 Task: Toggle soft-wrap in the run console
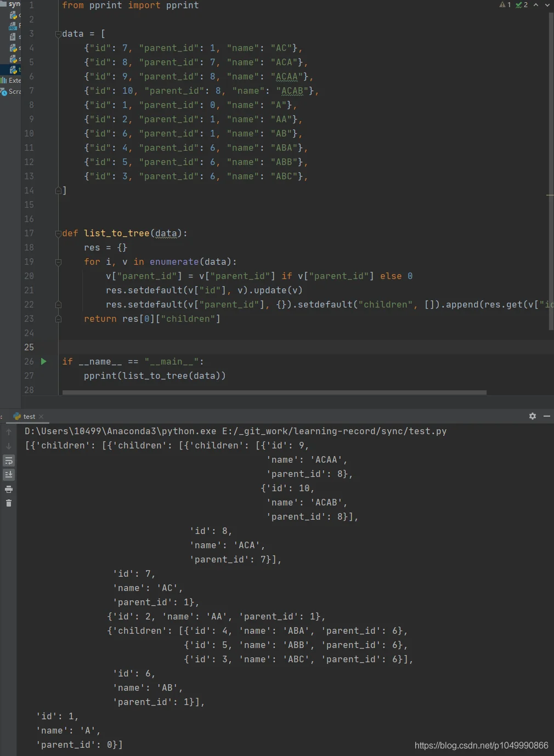(x=9, y=461)
